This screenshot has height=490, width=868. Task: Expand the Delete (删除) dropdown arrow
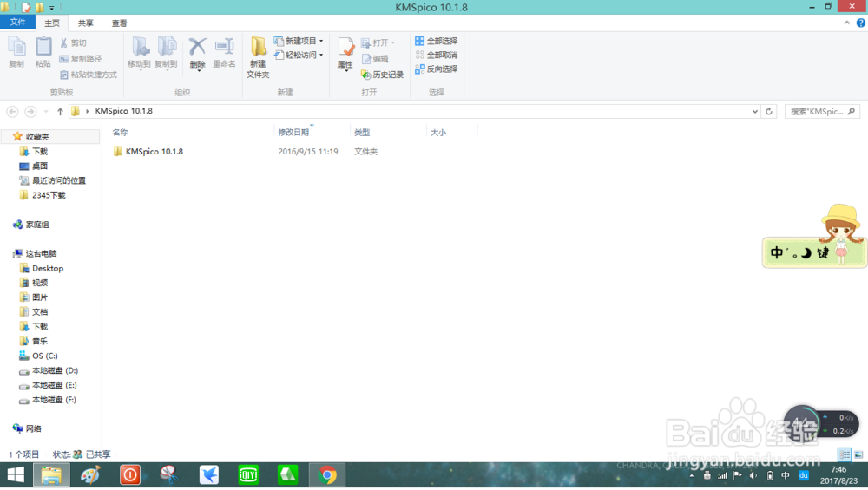pos(198,71)
